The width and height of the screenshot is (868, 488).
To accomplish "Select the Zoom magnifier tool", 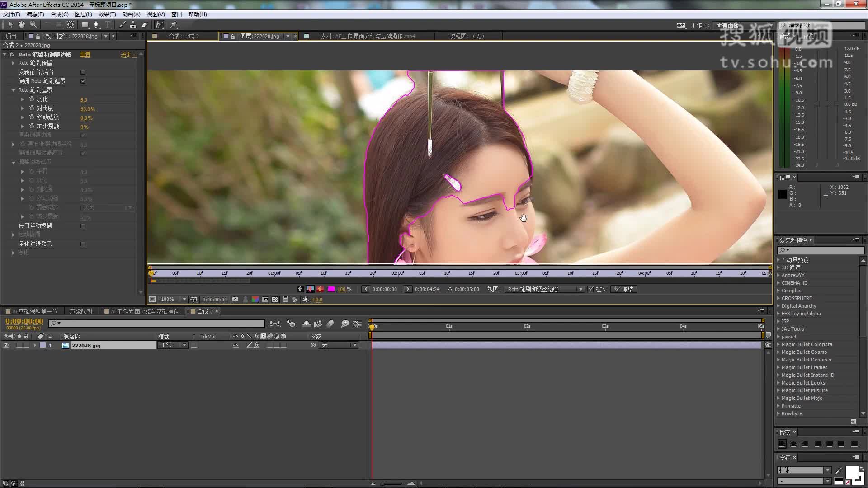I will (33, 25).
